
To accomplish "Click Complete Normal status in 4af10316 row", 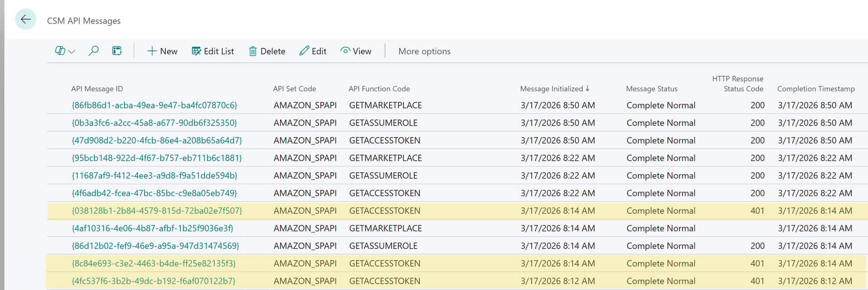I will point(661,228).
